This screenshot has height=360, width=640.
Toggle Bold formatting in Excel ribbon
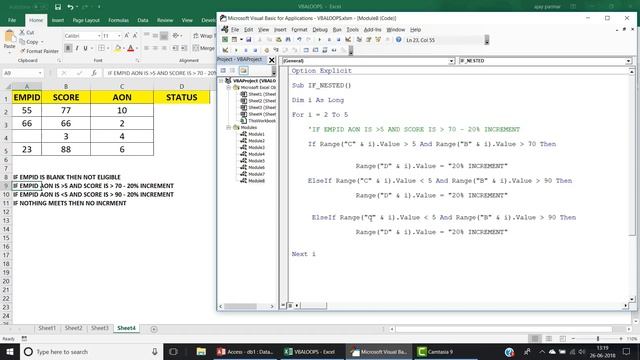(x=68, y=48)
